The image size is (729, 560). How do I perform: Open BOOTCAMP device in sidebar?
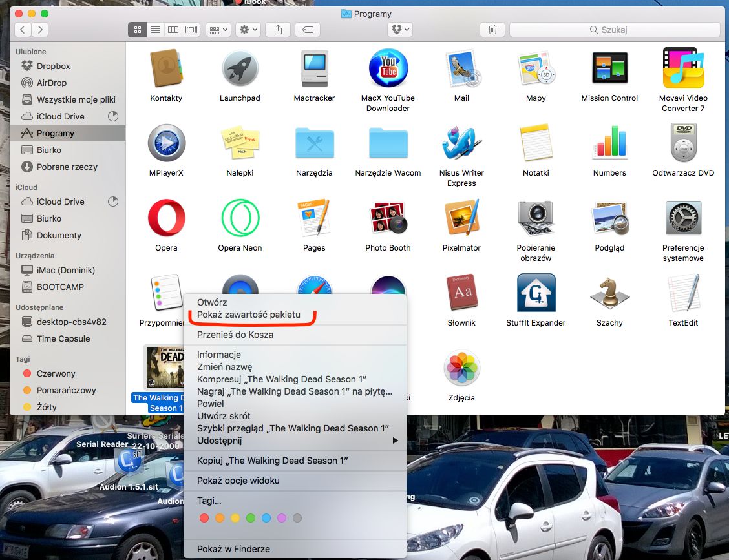(60, 287)
